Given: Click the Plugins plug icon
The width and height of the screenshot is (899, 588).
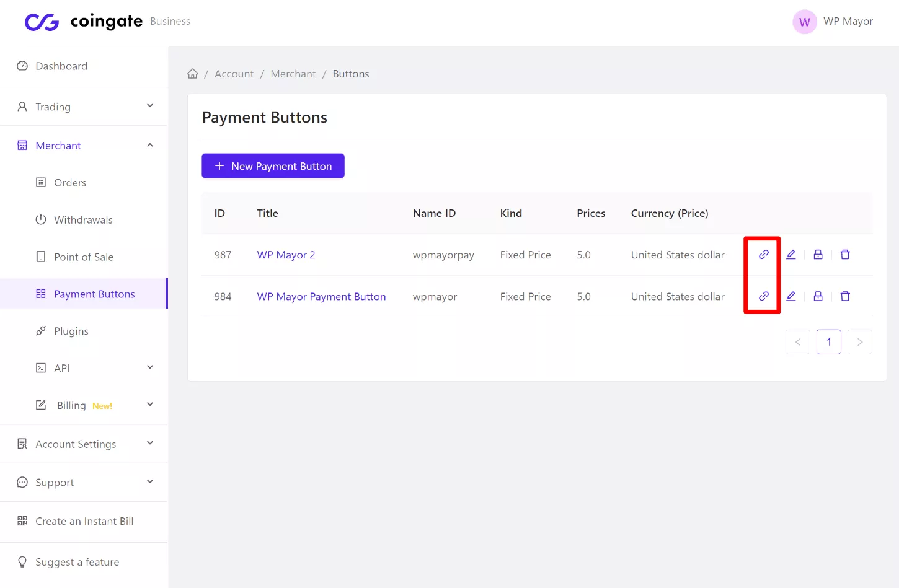Looking at the screenshot, I should point(41,331).
